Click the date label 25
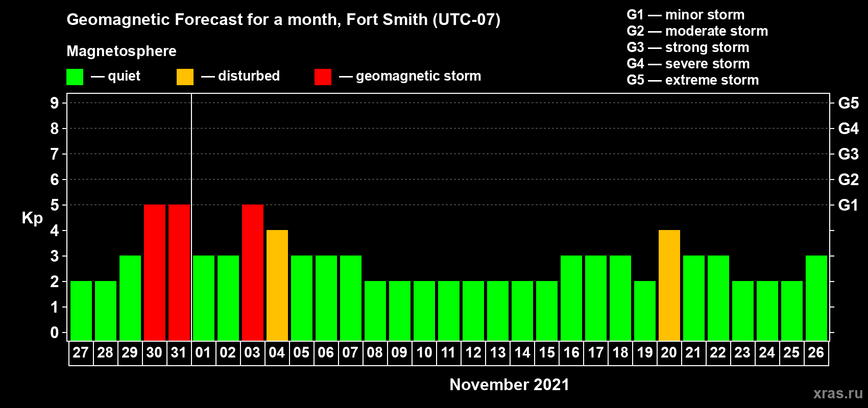 (791, 352)
